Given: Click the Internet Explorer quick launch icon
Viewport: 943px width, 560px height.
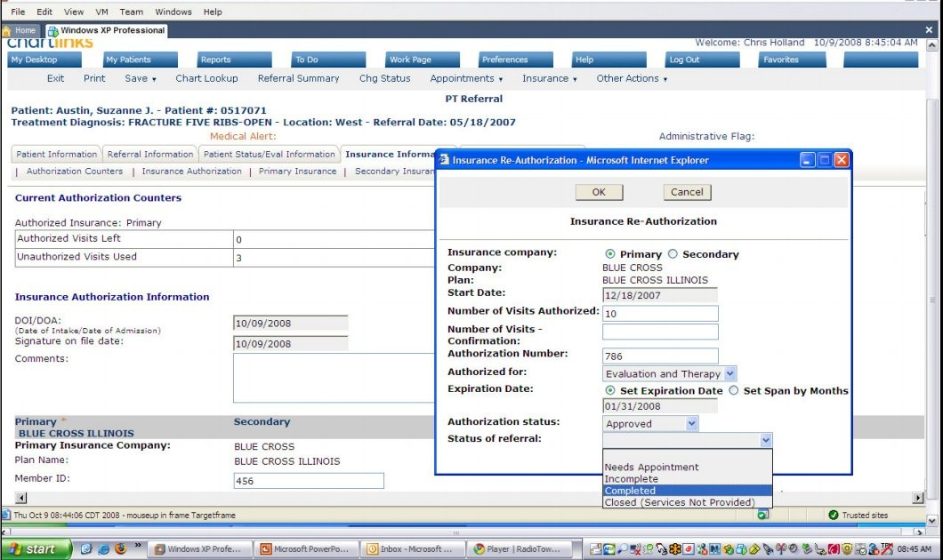Looking at the screenshot, I should [x=103, y=548].
